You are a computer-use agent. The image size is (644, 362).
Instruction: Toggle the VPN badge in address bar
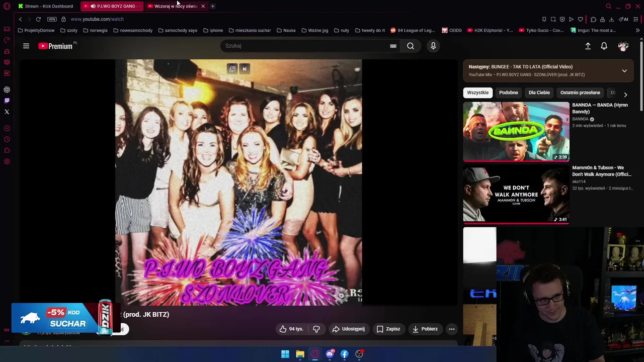coord(52,19)
